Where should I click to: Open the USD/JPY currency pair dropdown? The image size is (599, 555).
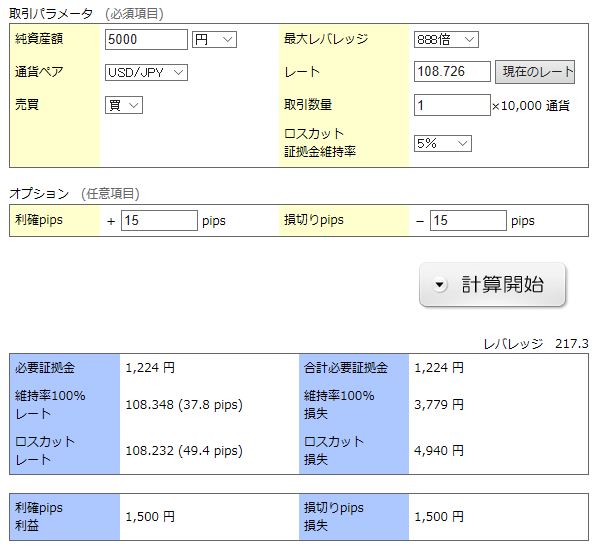point(146,72)
